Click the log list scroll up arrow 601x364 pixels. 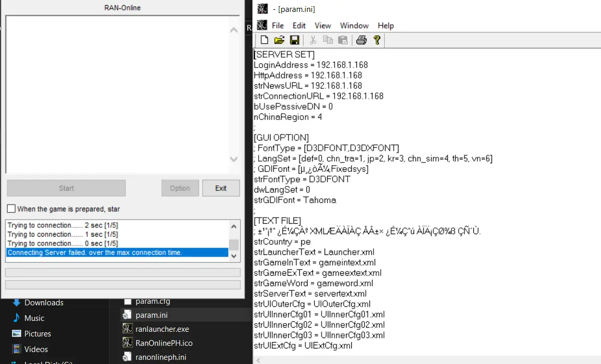coord(234,226)
